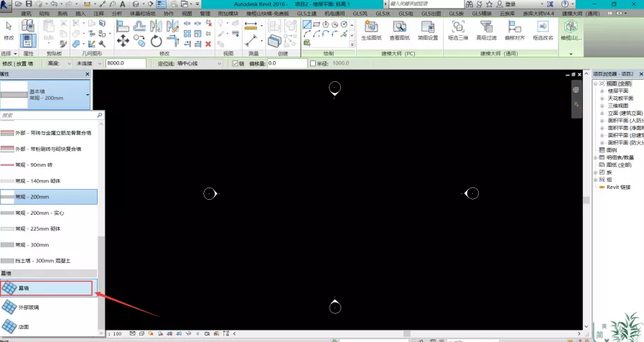
Task: Click the height value field 8000.0
Action: 126,63
